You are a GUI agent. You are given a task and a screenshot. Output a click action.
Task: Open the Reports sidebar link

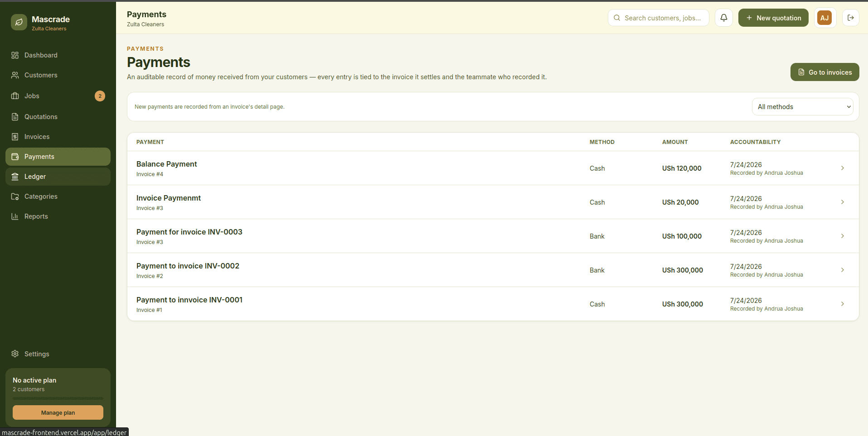(x=58, y=216)
